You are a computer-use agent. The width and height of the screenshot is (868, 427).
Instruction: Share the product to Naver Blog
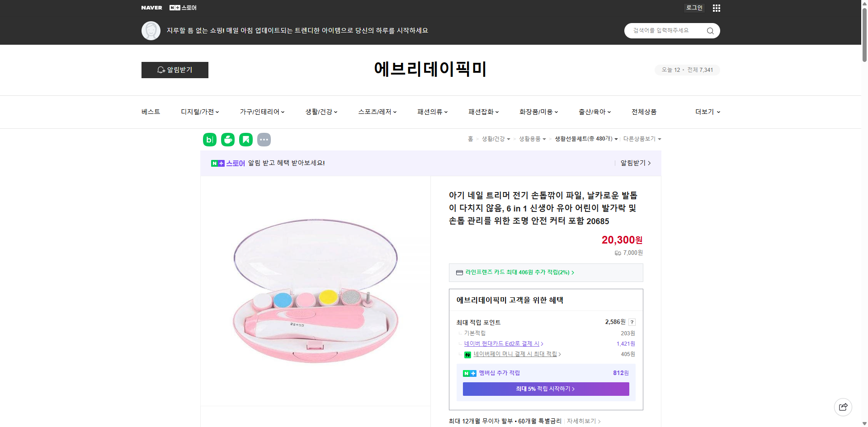[209, 140]
